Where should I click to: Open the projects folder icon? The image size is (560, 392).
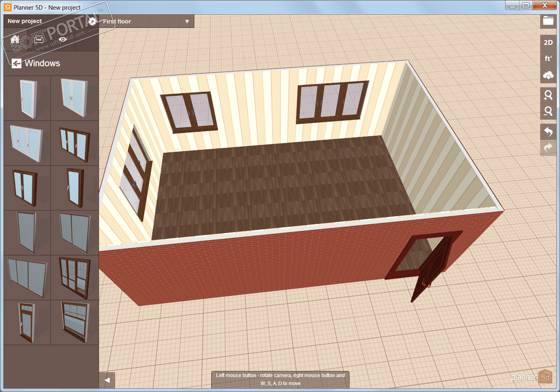pyautogui.click(x=548, y=21)
